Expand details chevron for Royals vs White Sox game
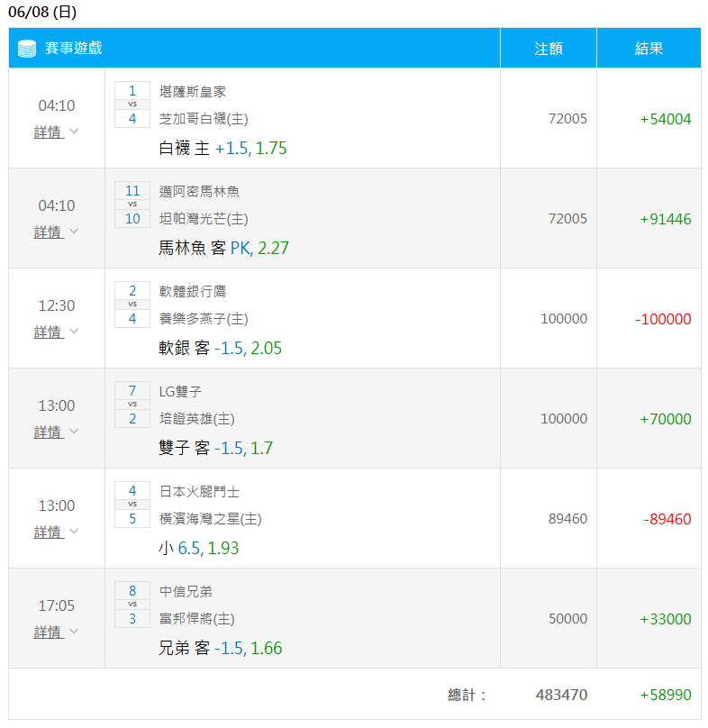This screenshot has height=728, width=708. (74, 132)
